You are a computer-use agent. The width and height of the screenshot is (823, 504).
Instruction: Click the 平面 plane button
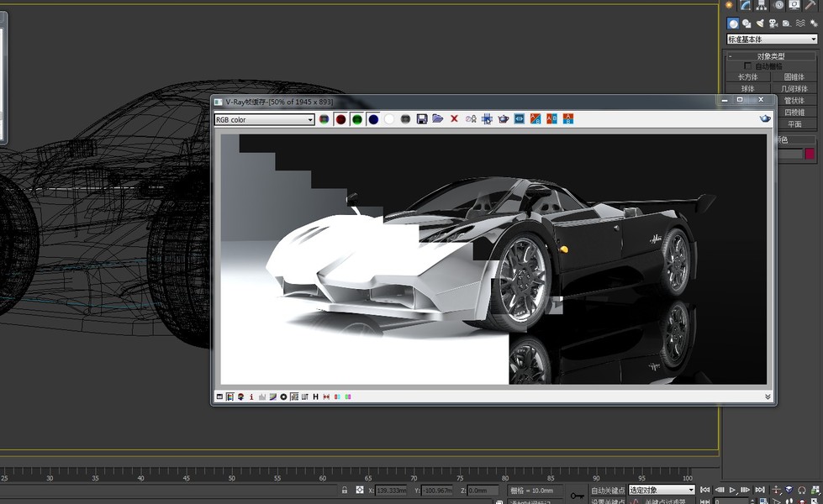point(796,124)
